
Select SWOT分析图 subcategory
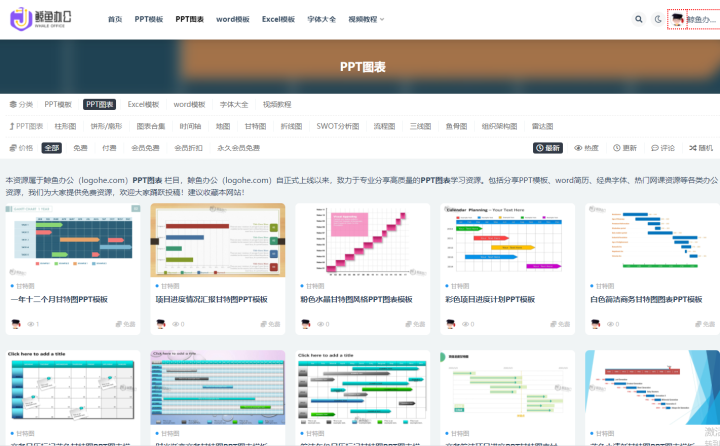click(338, 126)
